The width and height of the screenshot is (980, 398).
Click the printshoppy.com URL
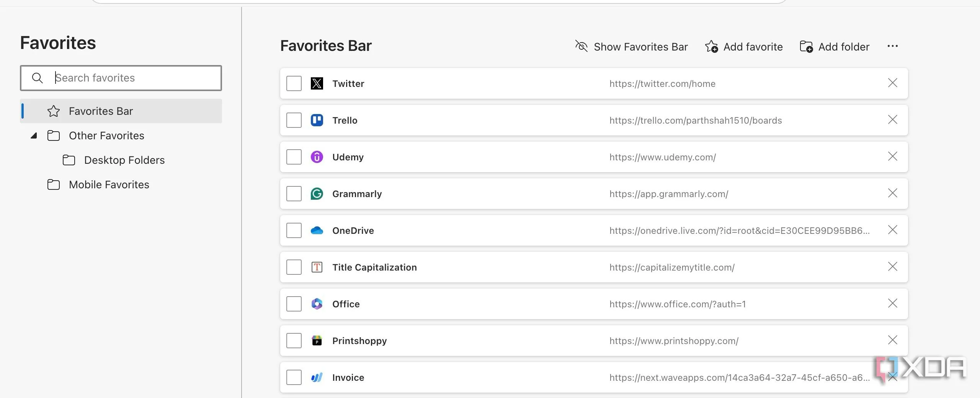(x=674, y=341)
